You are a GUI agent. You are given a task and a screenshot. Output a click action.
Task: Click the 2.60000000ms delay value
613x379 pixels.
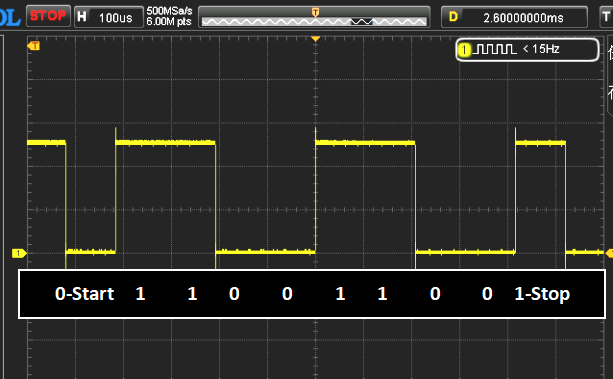click(x=523, y=18)
